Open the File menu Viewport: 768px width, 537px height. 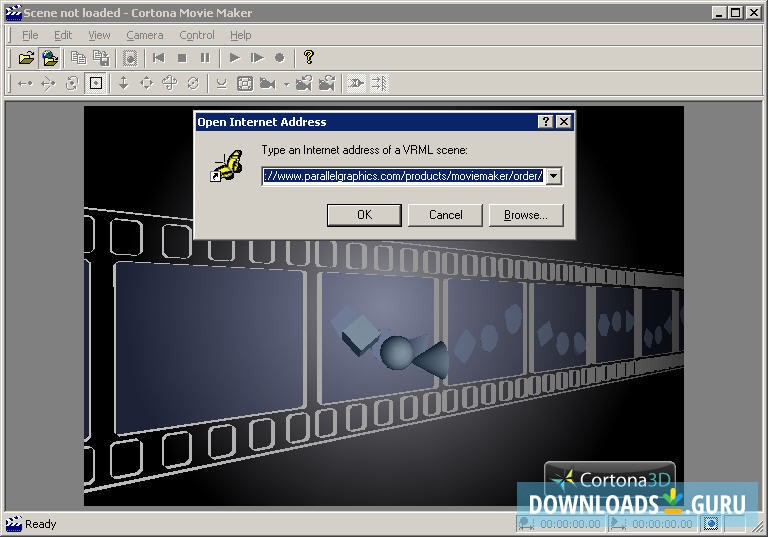(x=30, y=35)
